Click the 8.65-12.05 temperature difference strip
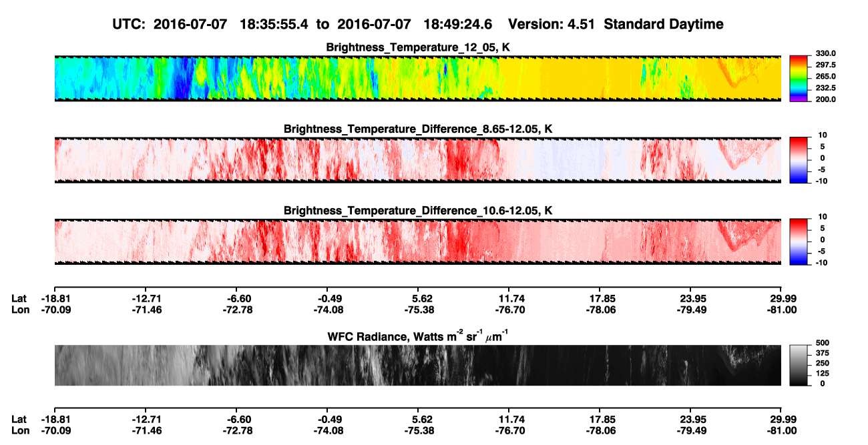This screenshot has width=868, height=445. (x=417, y=160)
